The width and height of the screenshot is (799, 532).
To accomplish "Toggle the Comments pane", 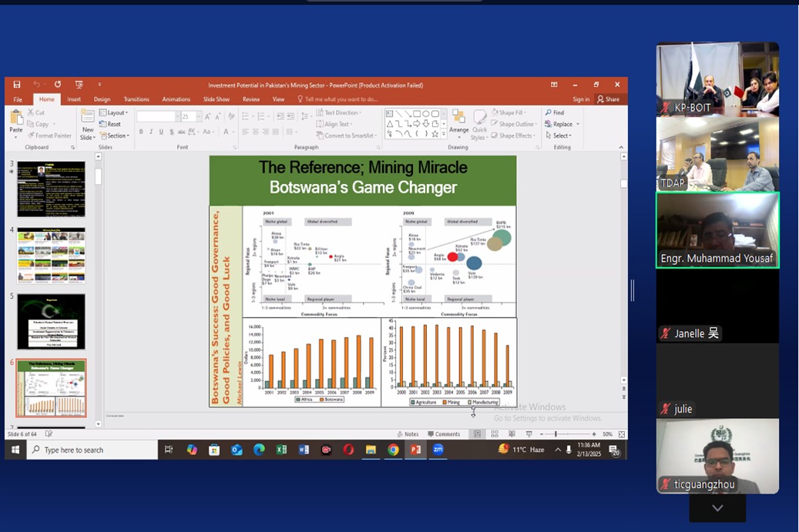I will (x=444, y=434).
